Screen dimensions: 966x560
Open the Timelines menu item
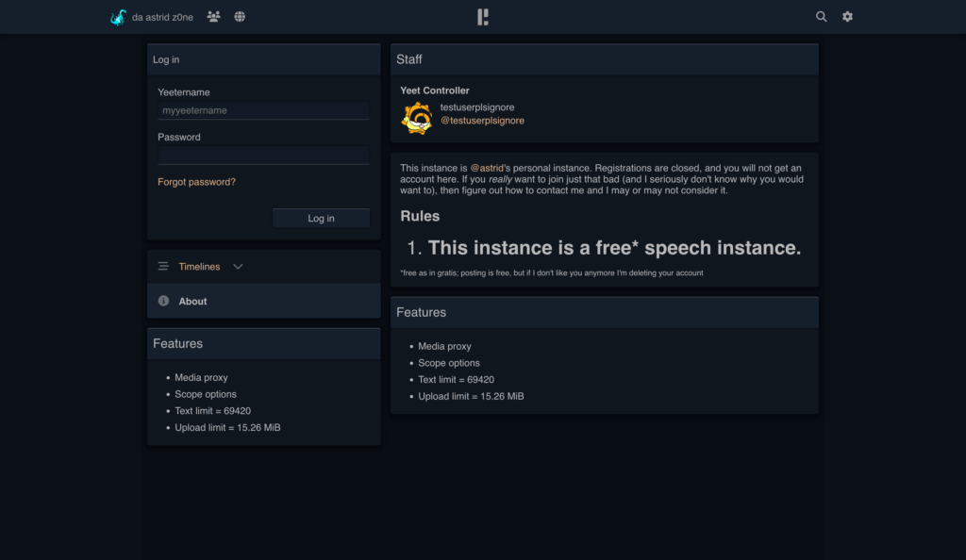click(x=199, y=267)
